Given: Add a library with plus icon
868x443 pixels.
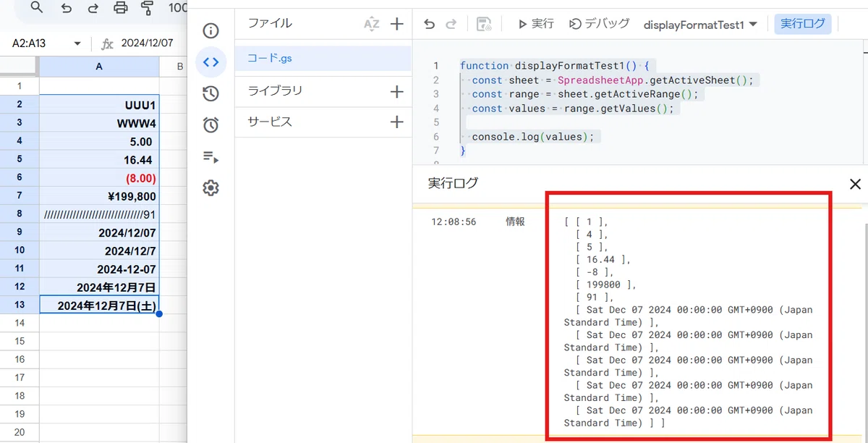Looking at the screenshot, I should (x=397, y=91).
